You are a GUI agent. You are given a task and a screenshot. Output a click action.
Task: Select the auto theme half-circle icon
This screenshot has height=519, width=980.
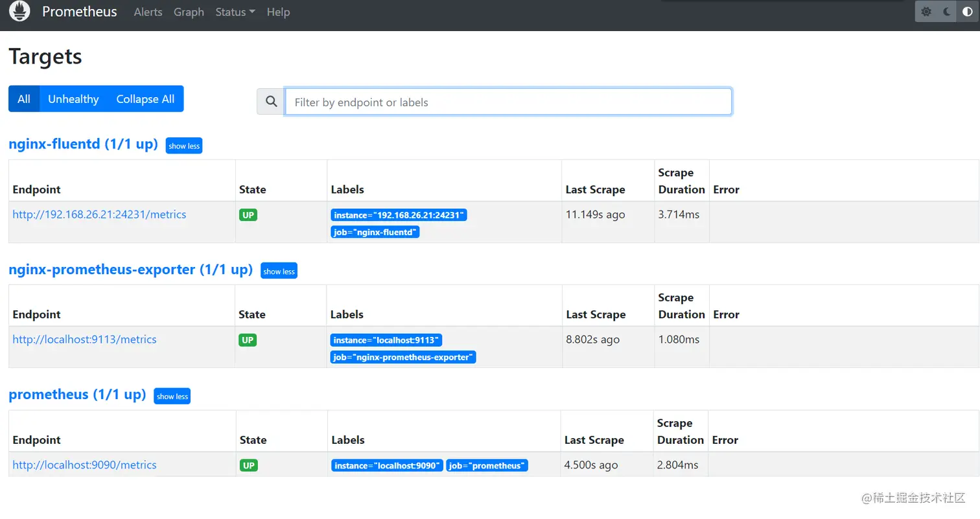[x=966, y=11]
